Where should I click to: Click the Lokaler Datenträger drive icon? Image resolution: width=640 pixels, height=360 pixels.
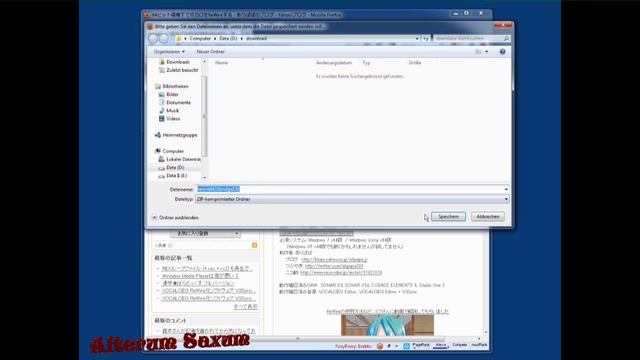tap(162, 159)
